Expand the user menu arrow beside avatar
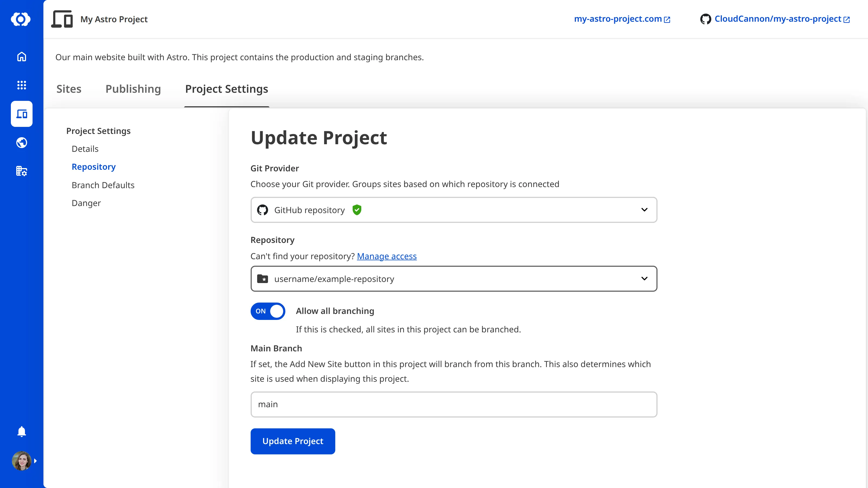Image resolution: width=868 pixels, height=488 pixels. click(x=35, y=461)
